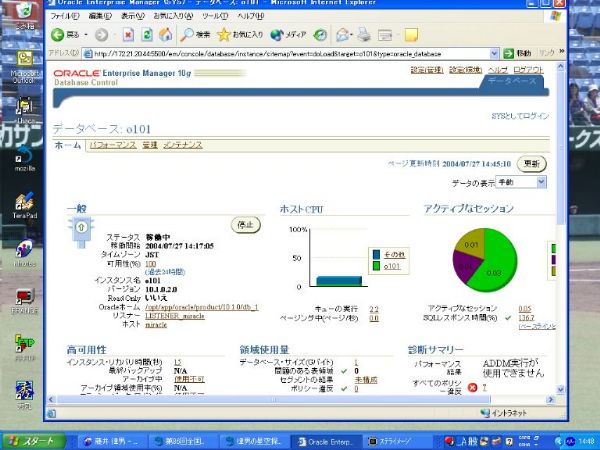Open the Oracle home path link
The height and width of the screenshot is (450, 600).
click(x=202, y=307)
